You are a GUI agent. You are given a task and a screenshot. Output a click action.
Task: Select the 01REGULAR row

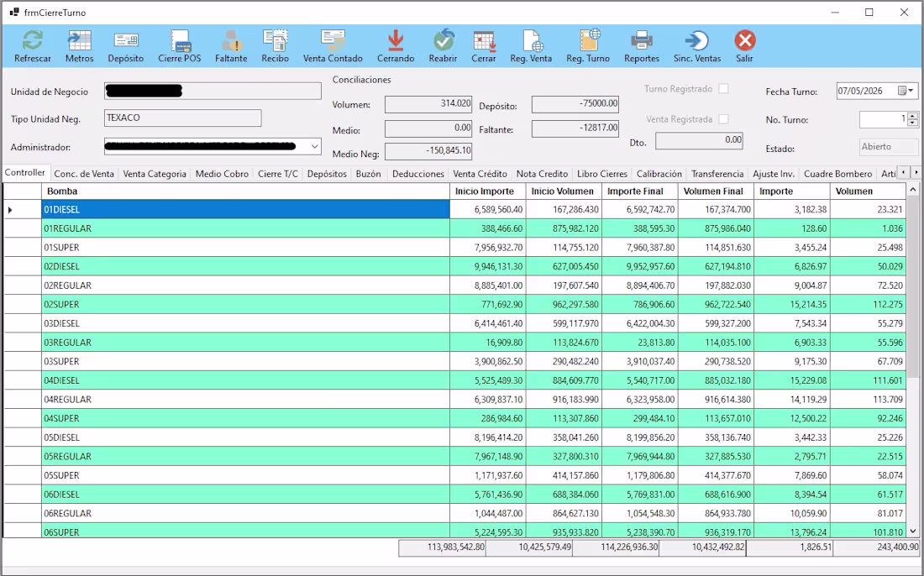point(455,228)
